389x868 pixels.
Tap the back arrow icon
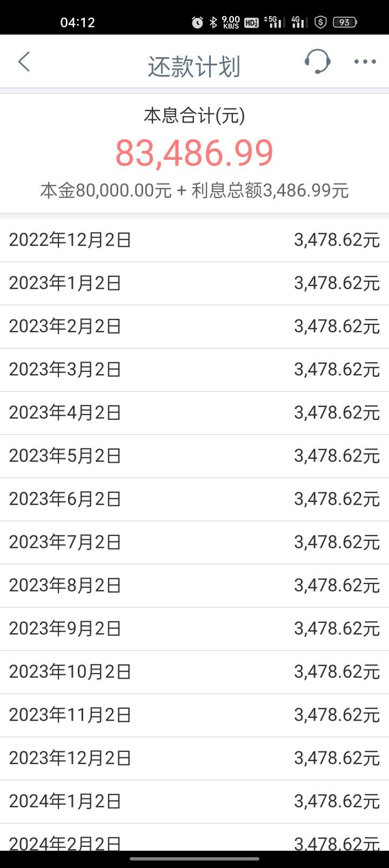(x=24, y=62)
